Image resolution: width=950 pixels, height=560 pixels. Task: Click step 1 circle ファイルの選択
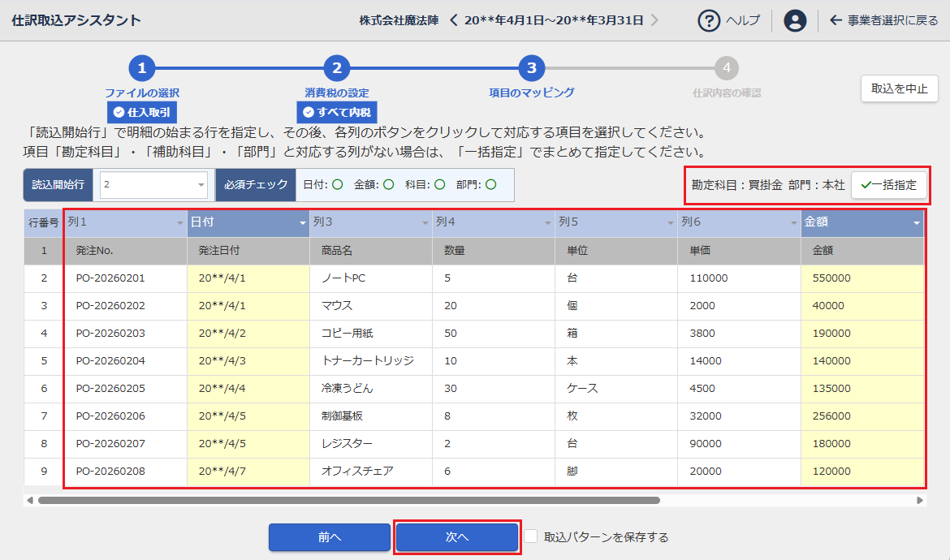point(142,69)
